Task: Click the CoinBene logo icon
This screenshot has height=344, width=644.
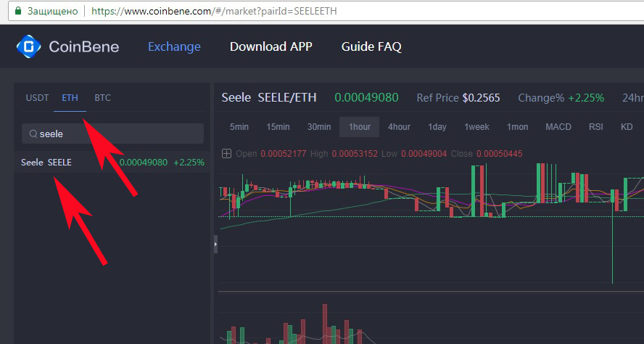Action: coord(28,46)
